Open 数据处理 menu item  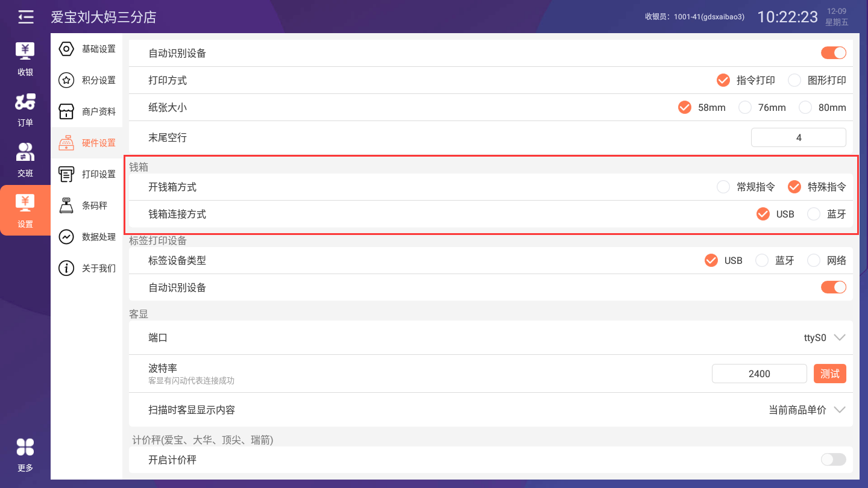click(x=87, y=237)
